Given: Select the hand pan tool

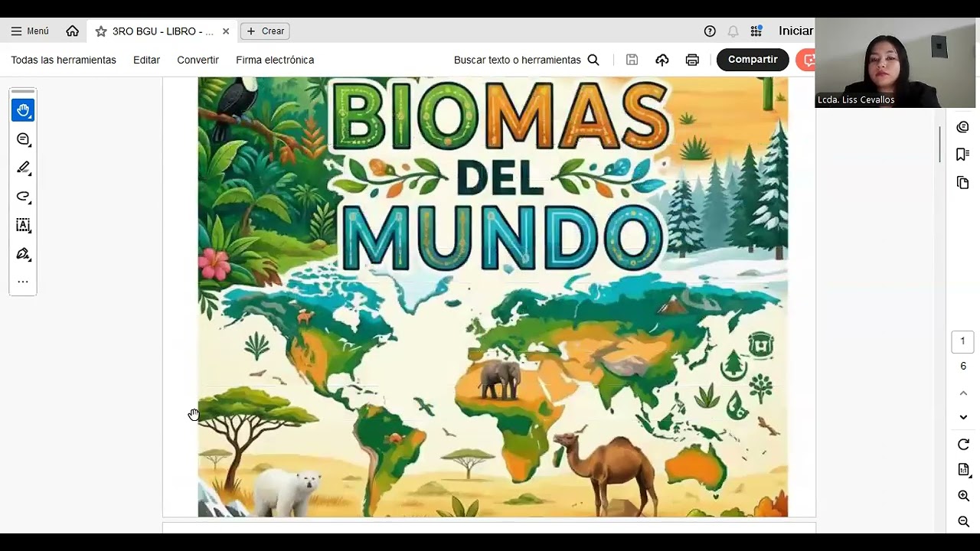Looking at the screenshot, I should pos(23,110).
